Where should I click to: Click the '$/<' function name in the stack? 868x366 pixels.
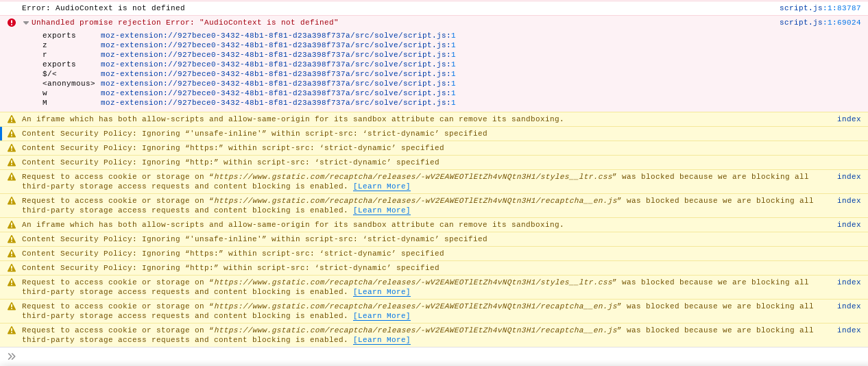click(x=49, y=74)
